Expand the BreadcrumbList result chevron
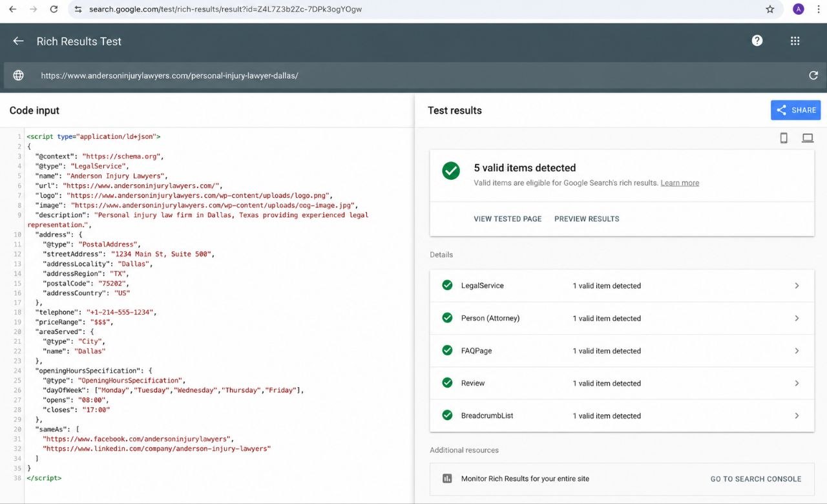Screen dimensions: 827x504 click(x=797, y=415)
